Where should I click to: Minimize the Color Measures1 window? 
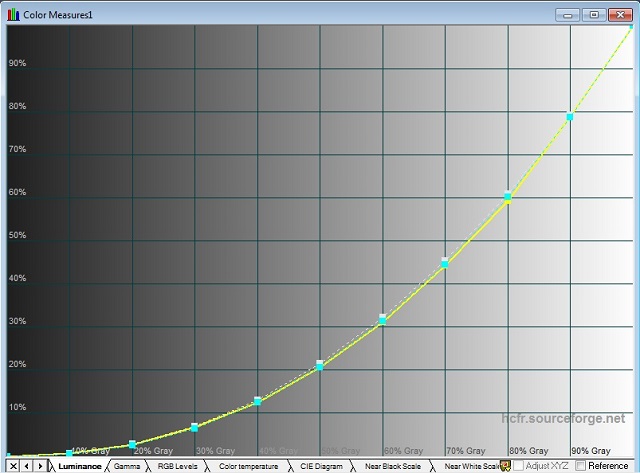(567, 15)
